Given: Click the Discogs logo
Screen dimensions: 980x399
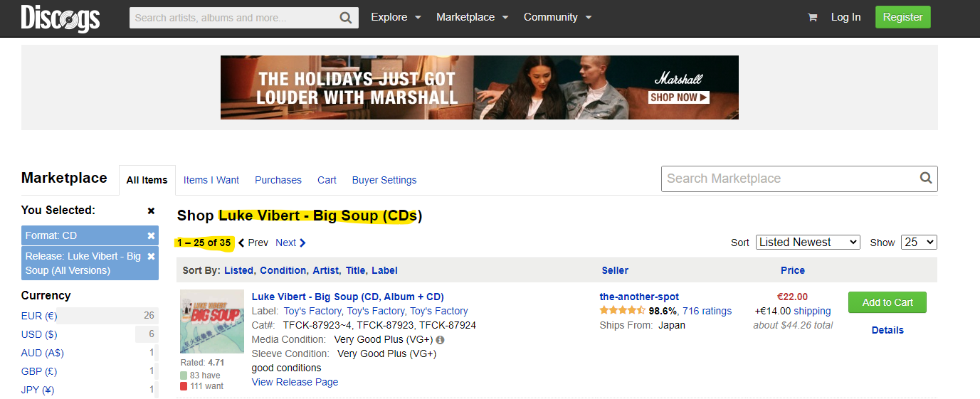Looking at the screenshot, I should pos(60,18).
